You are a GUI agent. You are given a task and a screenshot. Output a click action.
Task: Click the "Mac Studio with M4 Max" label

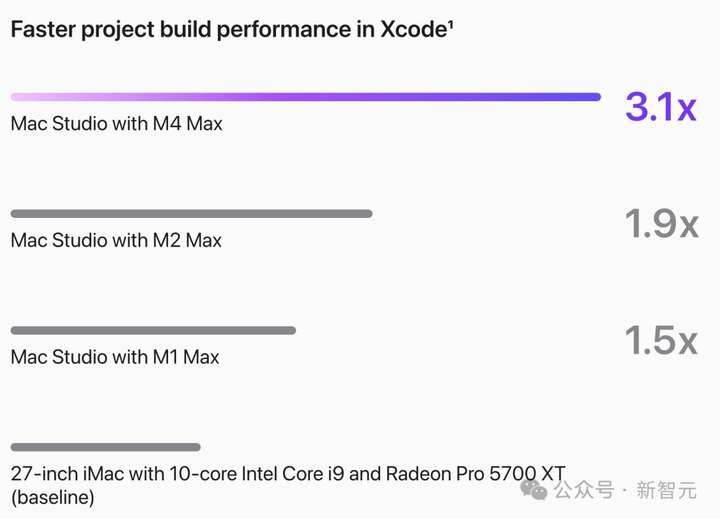click(116, 124)
